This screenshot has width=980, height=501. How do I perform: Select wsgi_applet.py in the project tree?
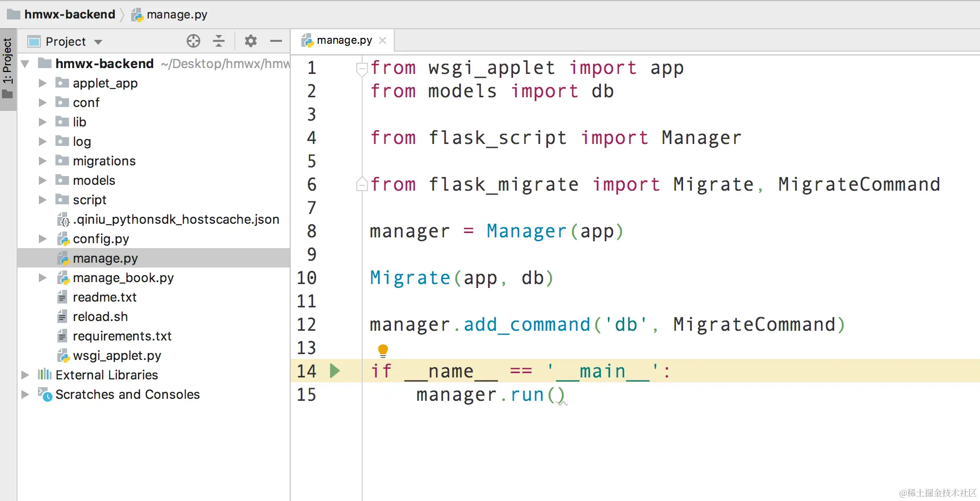(x=154, y=356)
